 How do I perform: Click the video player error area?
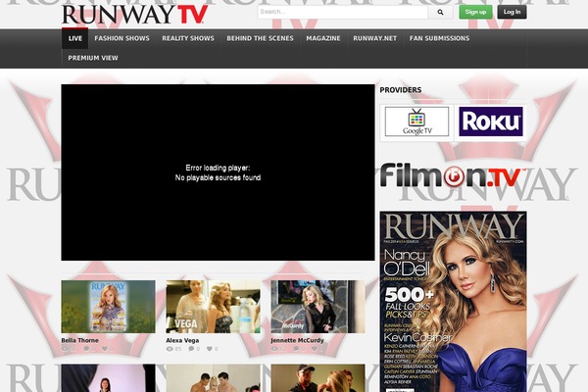(x=218, y=172)
